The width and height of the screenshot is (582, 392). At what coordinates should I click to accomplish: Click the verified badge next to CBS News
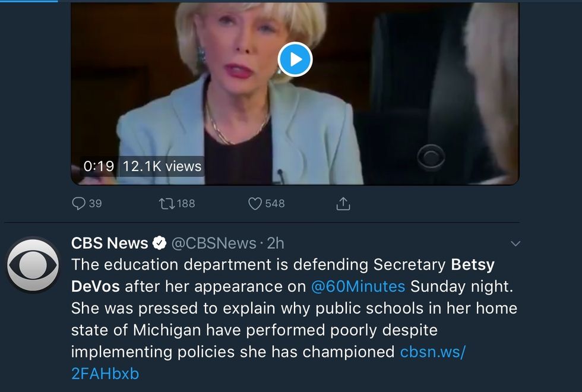[160, 243]
